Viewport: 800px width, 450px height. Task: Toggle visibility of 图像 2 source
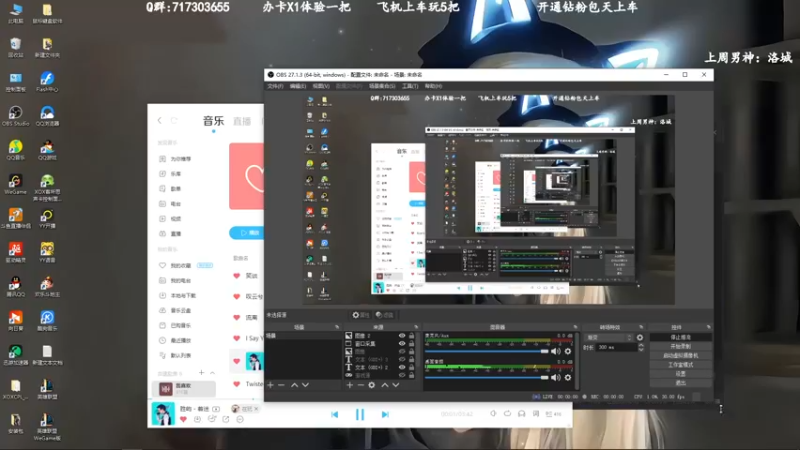click(x=402, y=336)
